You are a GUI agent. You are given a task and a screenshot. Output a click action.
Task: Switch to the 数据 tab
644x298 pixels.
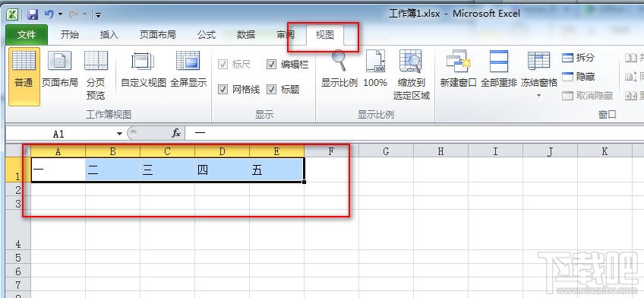[x=245, y=35]
